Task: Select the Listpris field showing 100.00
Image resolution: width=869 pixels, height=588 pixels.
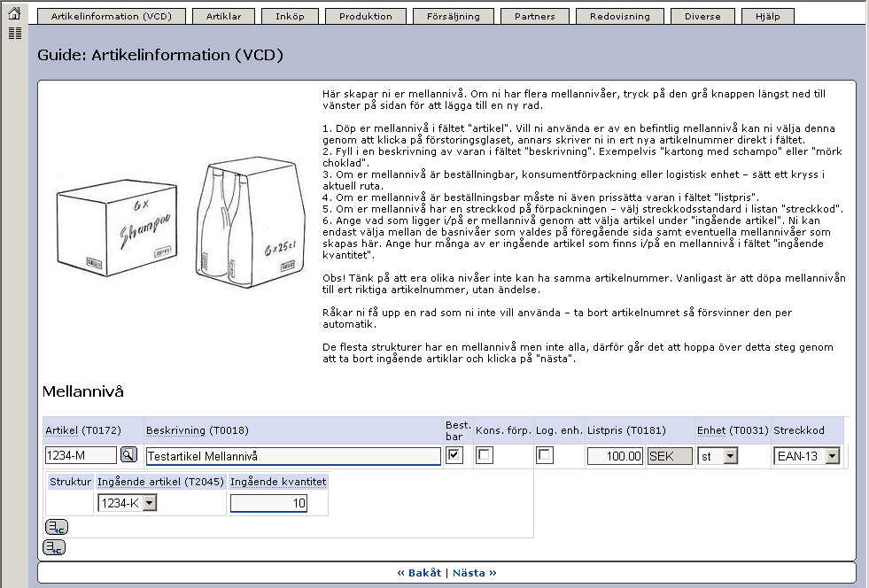Action: (615, 456)
